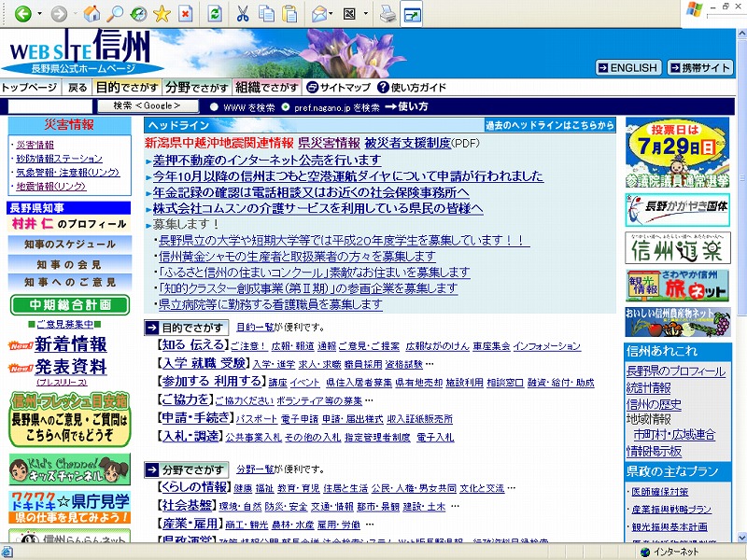747x560 pixels.
Task: Open 差押不動産のインターネット公売 headline
Action: pyautogui.click(x=267, y=160)
